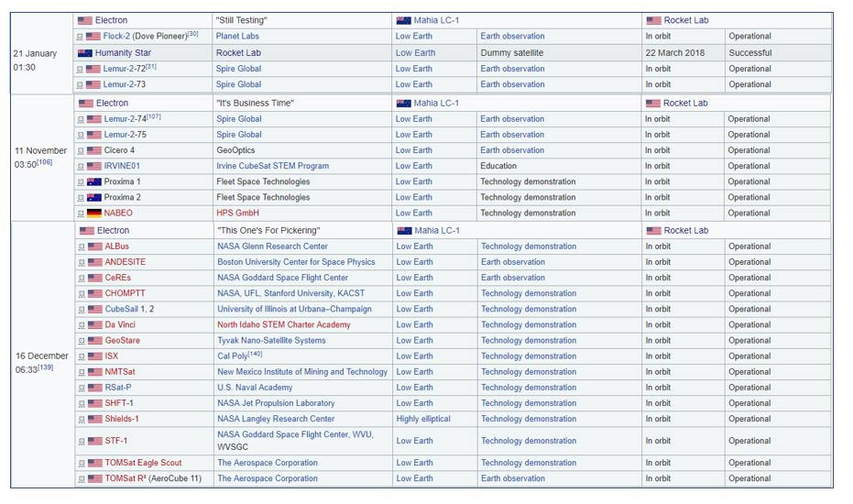The width and height of the screenshot is (853, 504).
Task: Click the US flag beside ISX
Action: (x=95, y=357)
